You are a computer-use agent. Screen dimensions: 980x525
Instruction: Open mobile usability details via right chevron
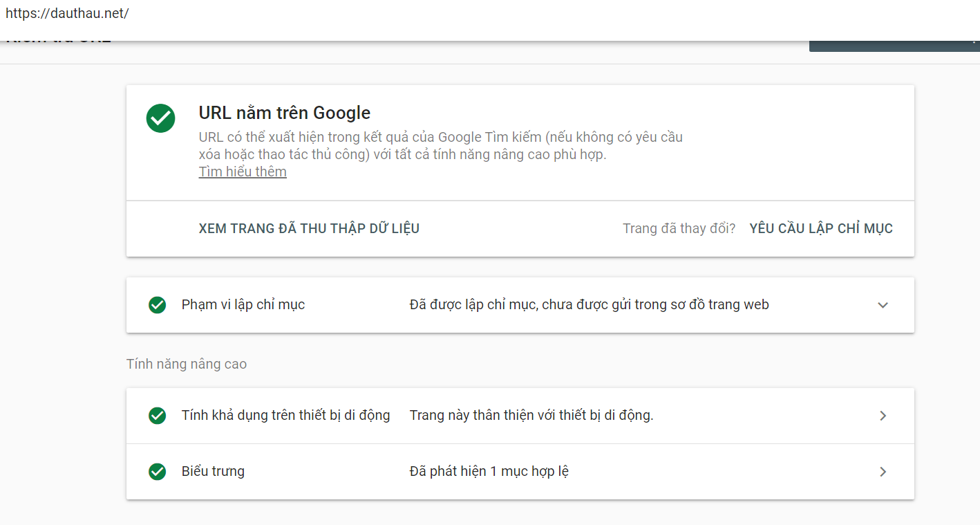click(883, 416)
